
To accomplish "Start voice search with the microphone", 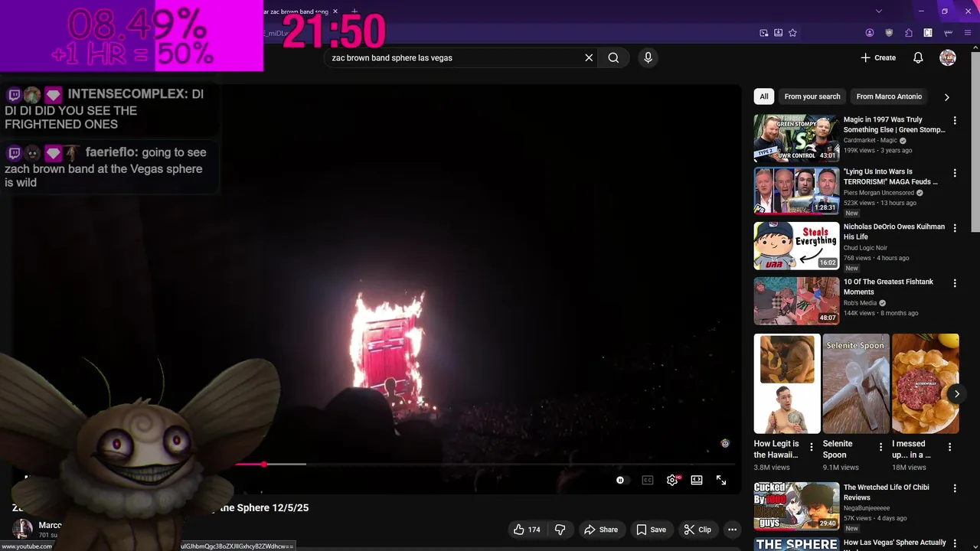I will click(648, 57).
